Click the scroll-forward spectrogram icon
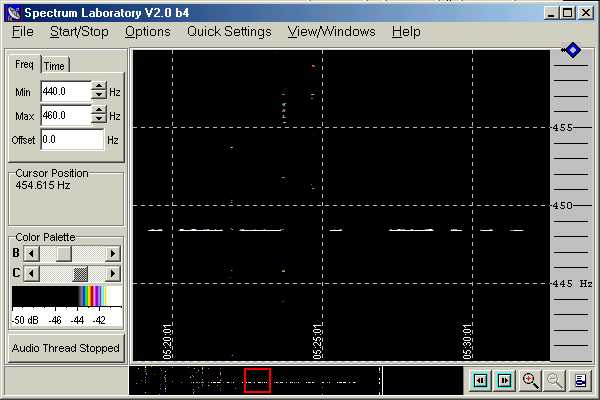The height and width of the screenshot is (400, 600). pyautogui.click(x=505, y=380)
